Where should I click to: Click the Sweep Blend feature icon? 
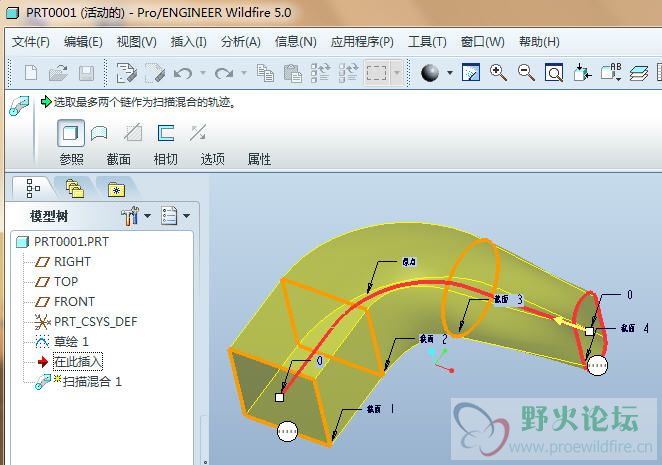pyautogui.click(x=19, y=106)
